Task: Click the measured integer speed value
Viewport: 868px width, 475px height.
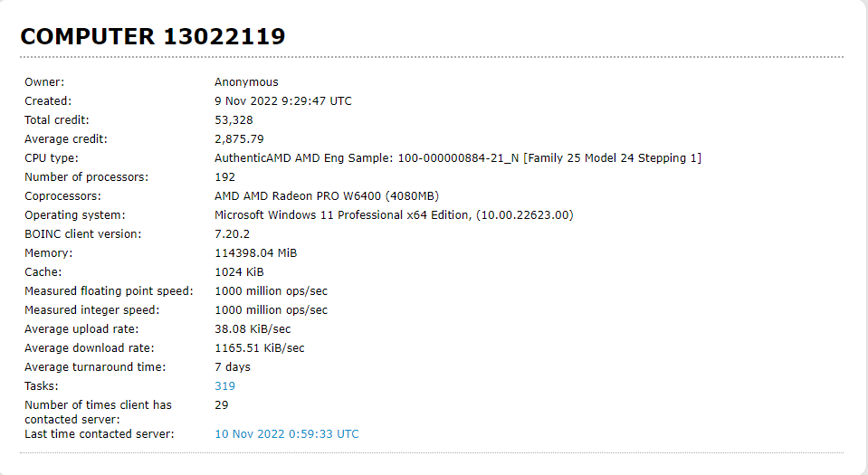Action: [271, 310]
